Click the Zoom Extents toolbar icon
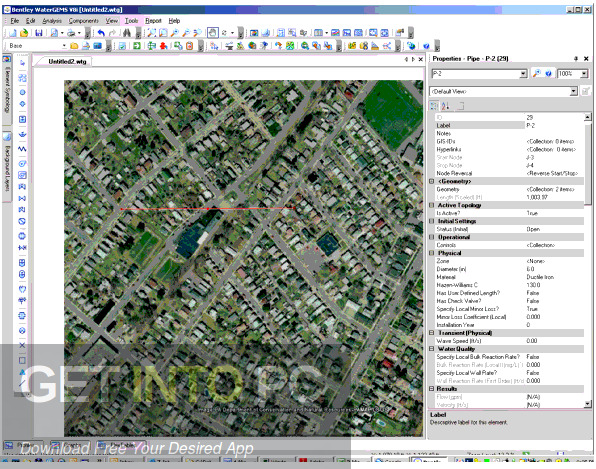The image size is (596, 469). (x=152, y=33)
